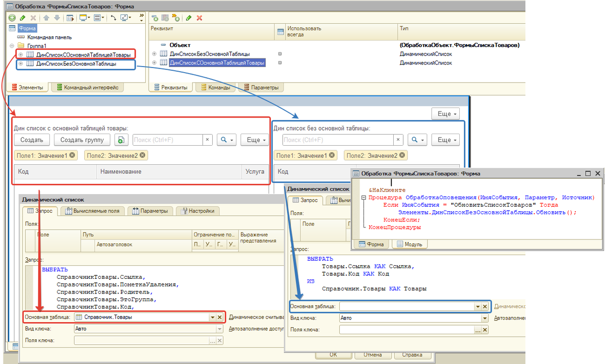Expand ДинСписокСОсновнойТаблицейТовары attribute row
605x364 pixels.
154,63
